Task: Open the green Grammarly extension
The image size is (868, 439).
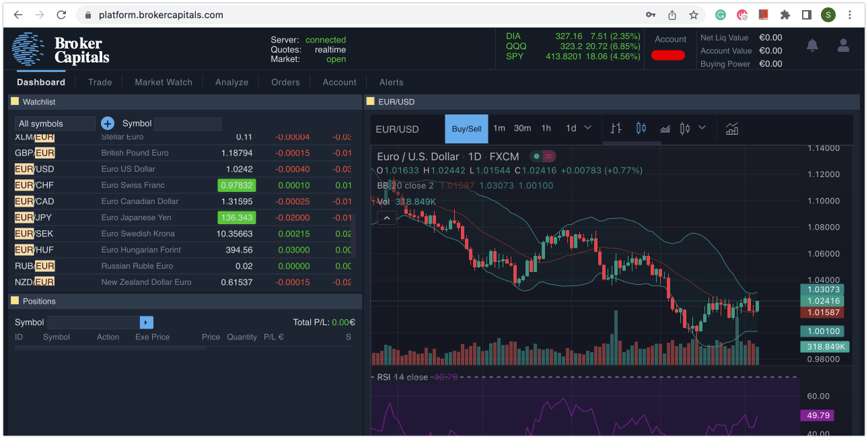Action: (x=721, y=15)
